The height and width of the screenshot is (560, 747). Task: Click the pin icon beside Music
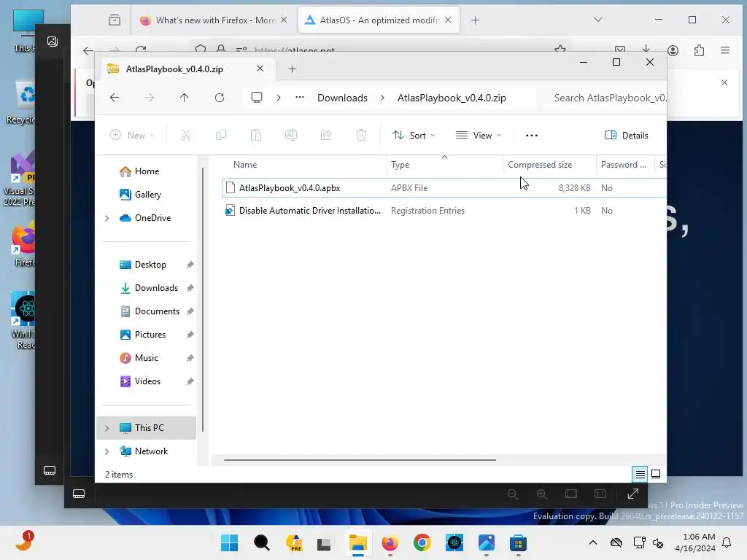pyautogui.click(x=190, y=358)
